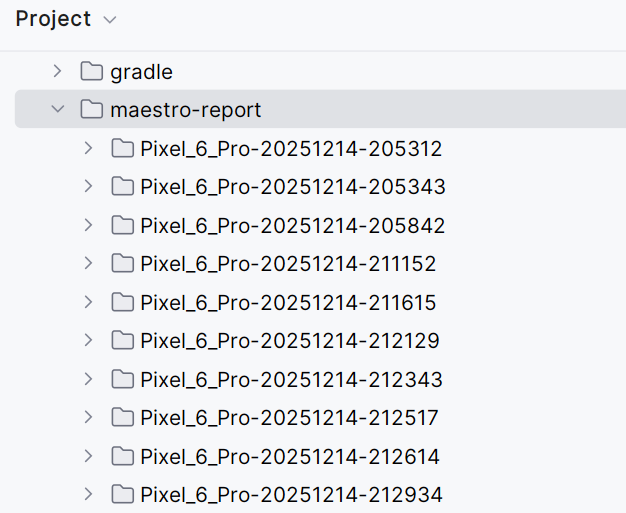Click the Project panel title
Screen dimensions: 626x513
[53, 20]
